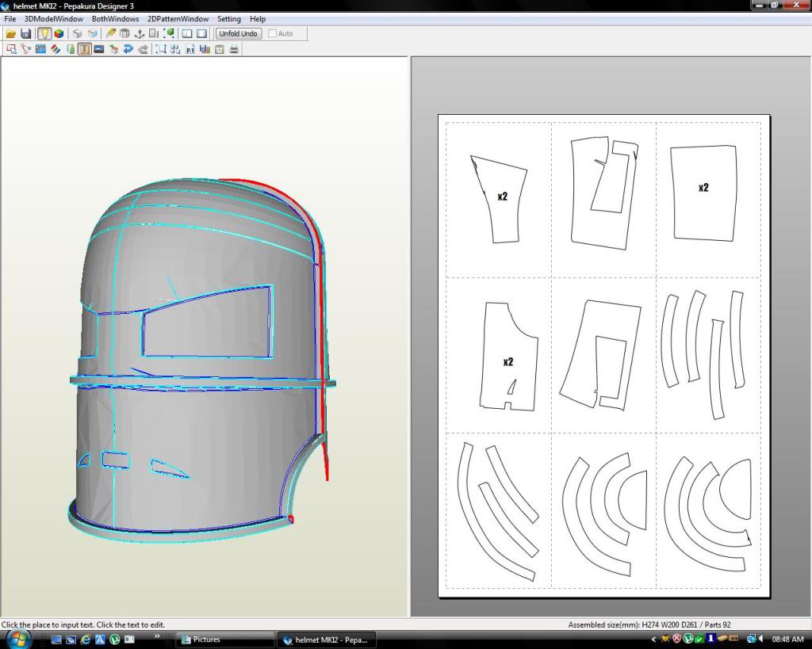The height and width of the screenshot is (649, 812).
Task: Open the 2DPatternWindow menu
Action: [x=178, y=19]
